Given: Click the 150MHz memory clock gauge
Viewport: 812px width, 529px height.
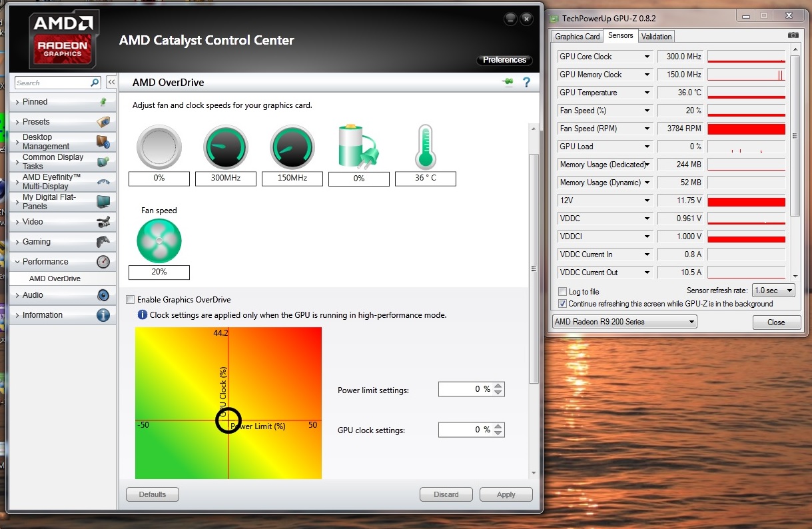Looking at the screenshot, I should (x=292, y=147).
